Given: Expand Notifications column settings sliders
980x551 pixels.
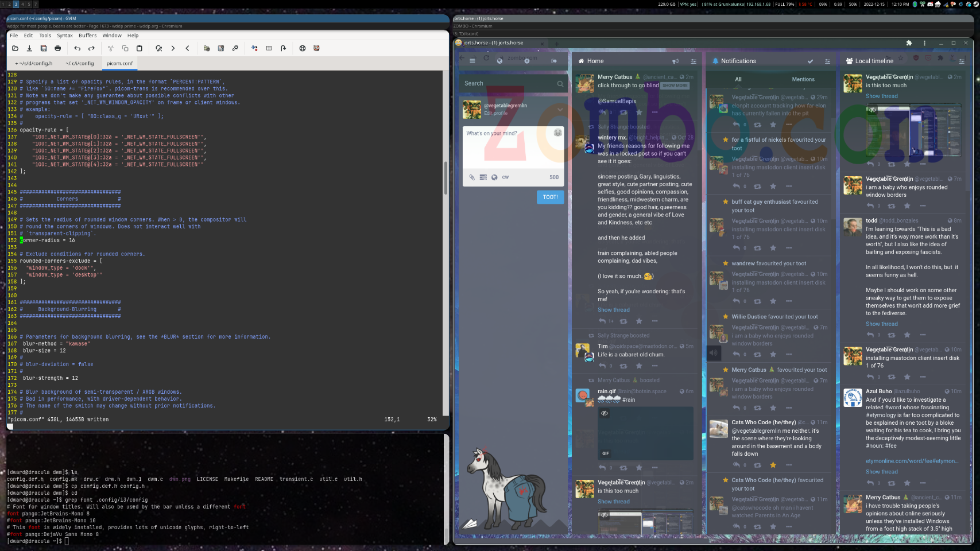Looking at the screenshot, I should [827, 61].
